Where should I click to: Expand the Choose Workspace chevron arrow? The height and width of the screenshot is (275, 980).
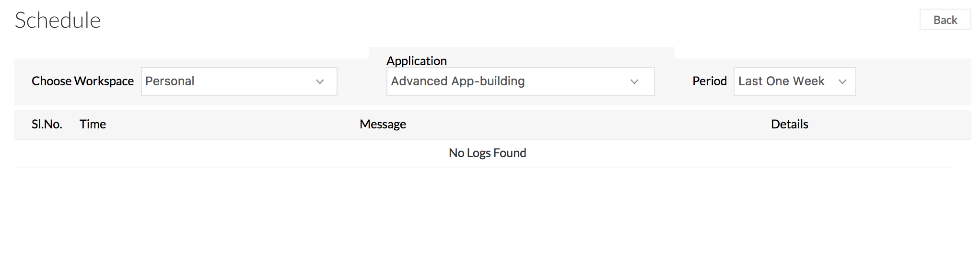[x=320, y=82]
